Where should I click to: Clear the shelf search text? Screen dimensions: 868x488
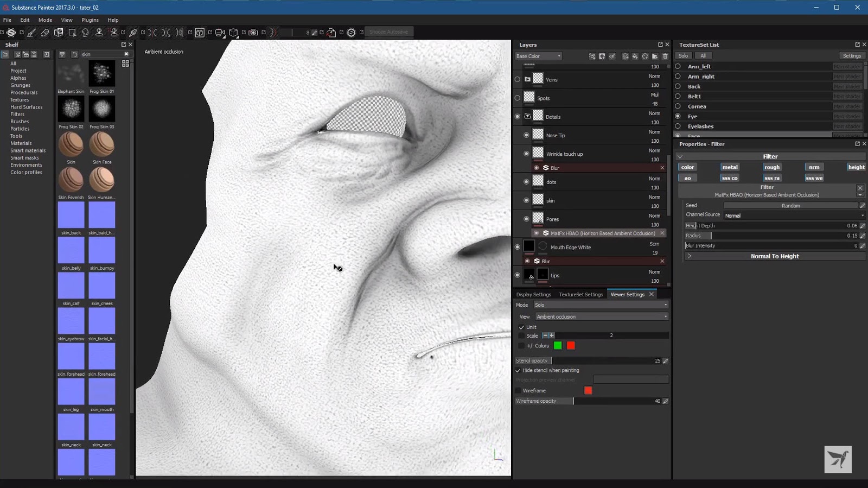[x=126, y=54]
